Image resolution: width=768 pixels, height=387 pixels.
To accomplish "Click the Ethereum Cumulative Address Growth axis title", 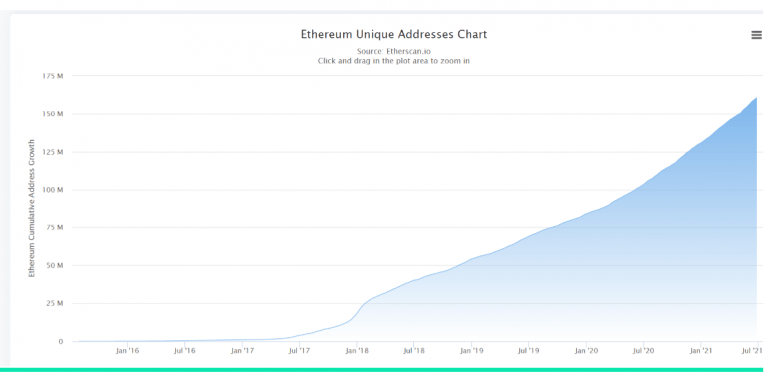I will pyautogui.click(x=32, y=208).
